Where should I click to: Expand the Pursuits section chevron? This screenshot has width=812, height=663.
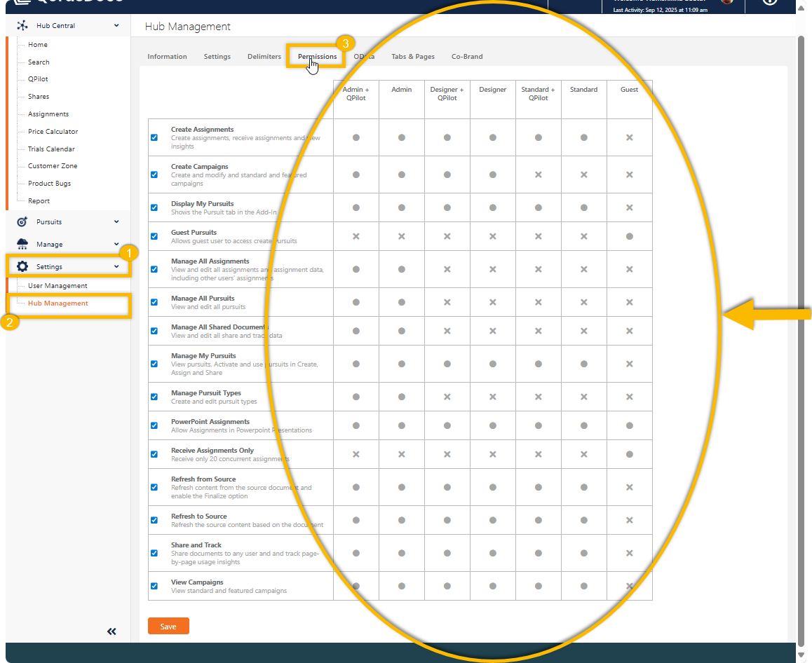point(116,222)
